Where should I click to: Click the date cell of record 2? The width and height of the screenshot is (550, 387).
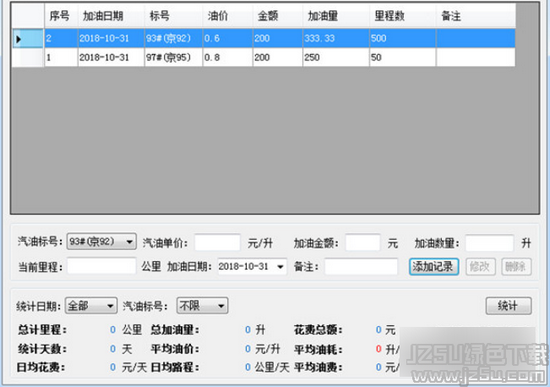click(x=111, y=38)
